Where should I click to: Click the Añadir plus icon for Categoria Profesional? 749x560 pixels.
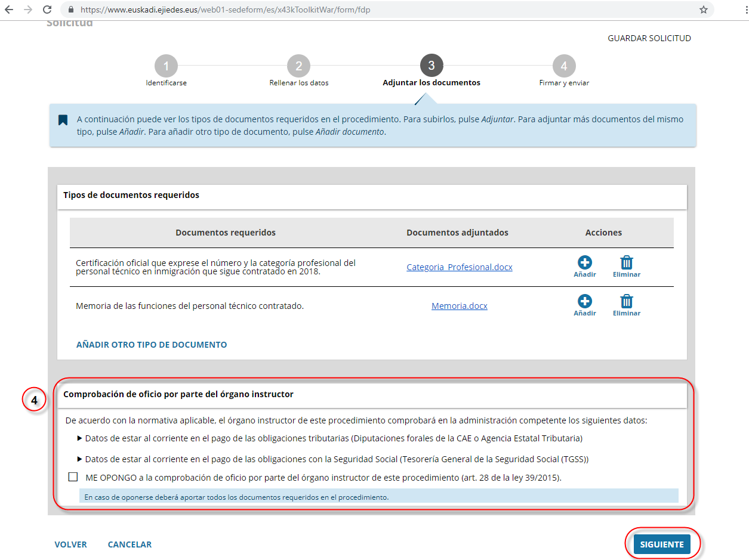[x=584, y=262]
